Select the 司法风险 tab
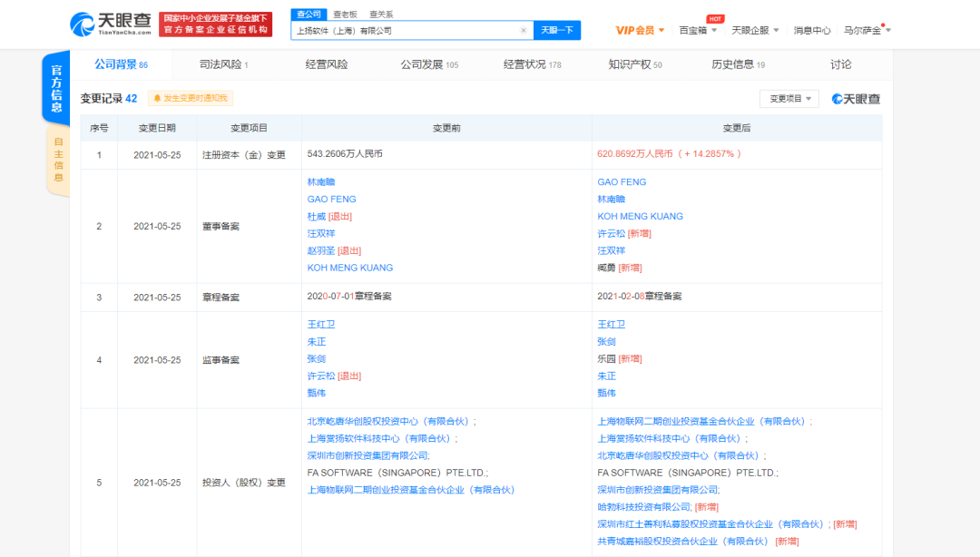Screen dimensions: 980x557 click(224, 64)
